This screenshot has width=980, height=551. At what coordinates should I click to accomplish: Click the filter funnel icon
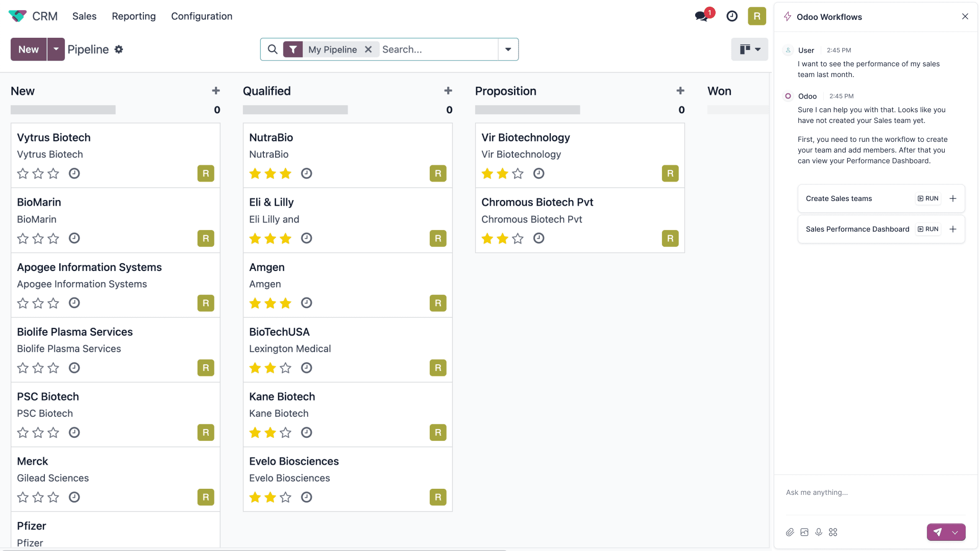pyautogui.click(x=293, y=49)
